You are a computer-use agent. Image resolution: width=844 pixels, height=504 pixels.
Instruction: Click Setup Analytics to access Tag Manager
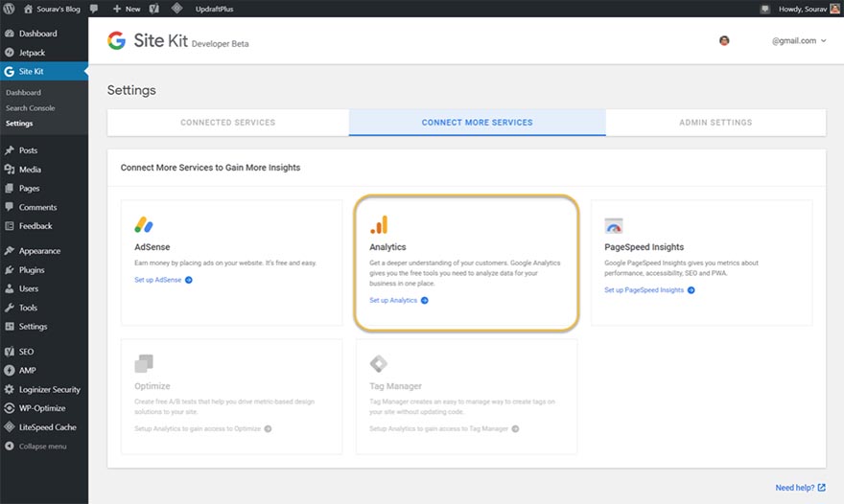click(x=444, y=428)
